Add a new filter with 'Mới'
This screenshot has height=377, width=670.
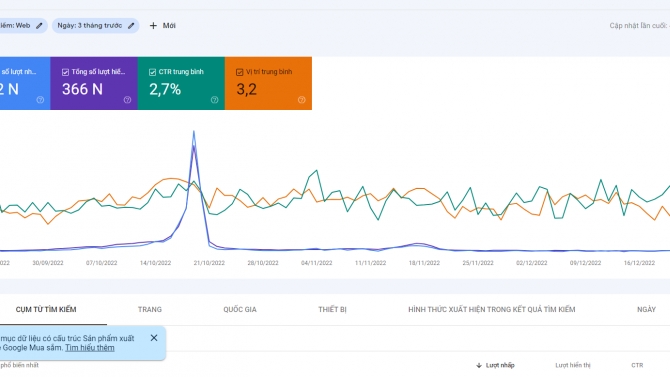point(162,26)
